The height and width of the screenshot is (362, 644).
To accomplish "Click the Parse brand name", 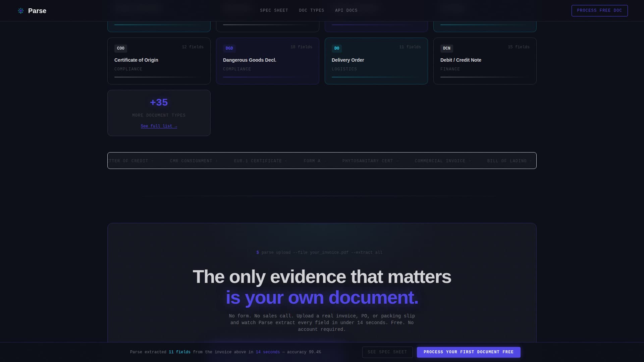I will [37, 11].
